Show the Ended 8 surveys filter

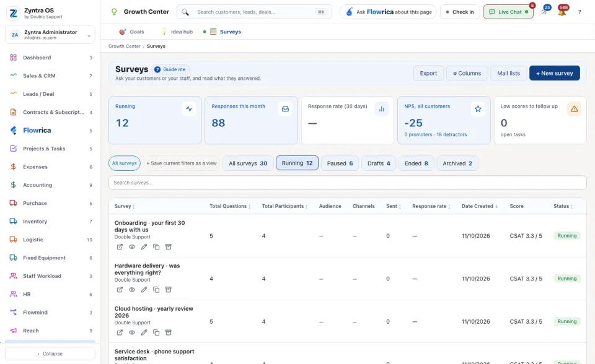tap(416, 163)
